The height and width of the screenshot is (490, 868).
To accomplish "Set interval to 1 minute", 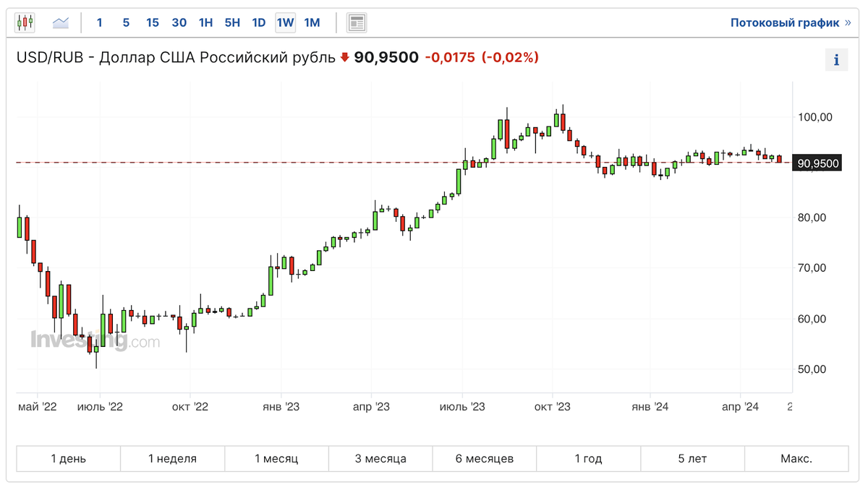I will (100, 22).
